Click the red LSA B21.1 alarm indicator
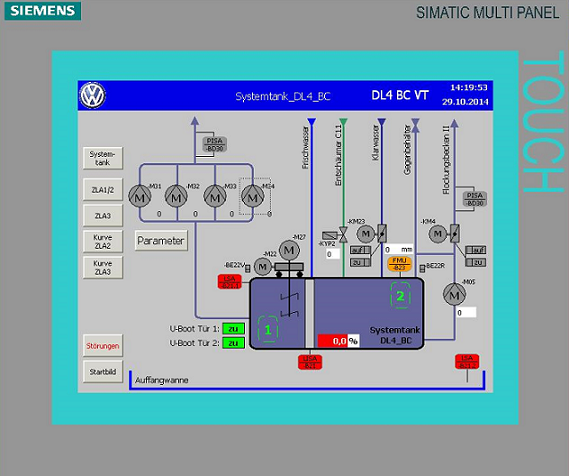This screenshot has width=569, height=476. 230,282
